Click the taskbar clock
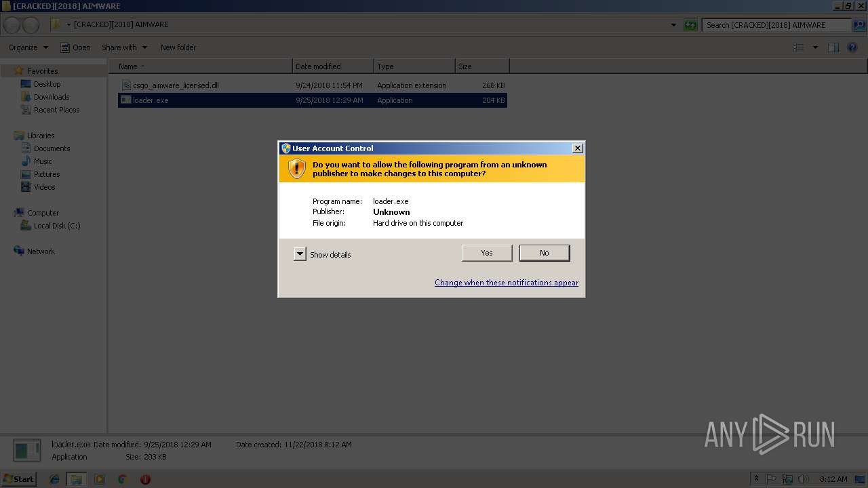 (x=833, y=479)
